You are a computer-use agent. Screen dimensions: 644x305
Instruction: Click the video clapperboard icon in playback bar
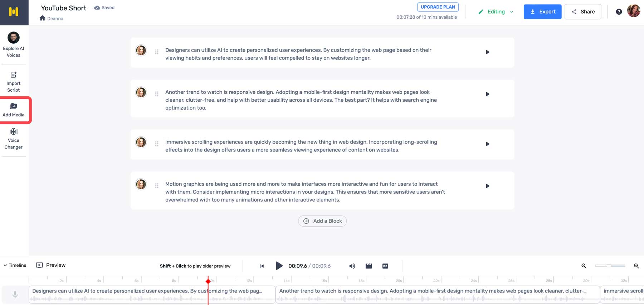[x=369, y=266]
